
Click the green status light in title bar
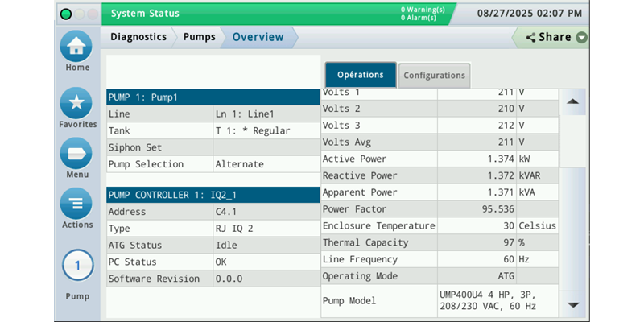[x=66, y=14]
